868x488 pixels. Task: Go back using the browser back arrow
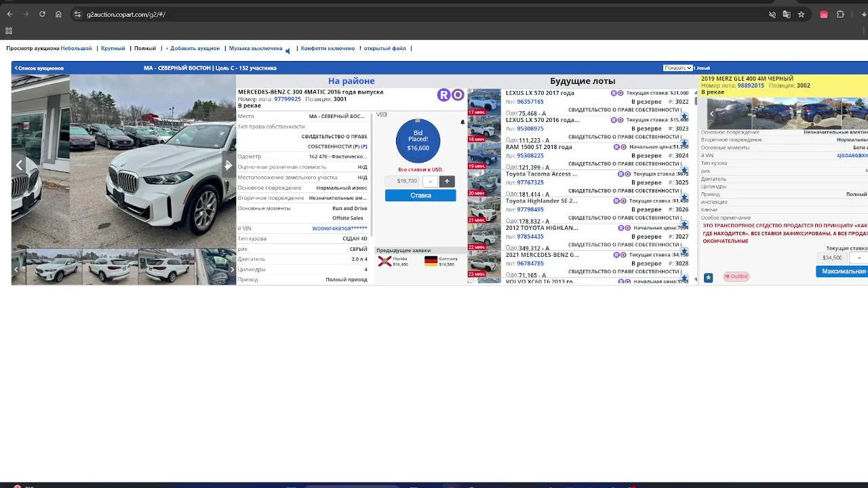pos(9,14)
